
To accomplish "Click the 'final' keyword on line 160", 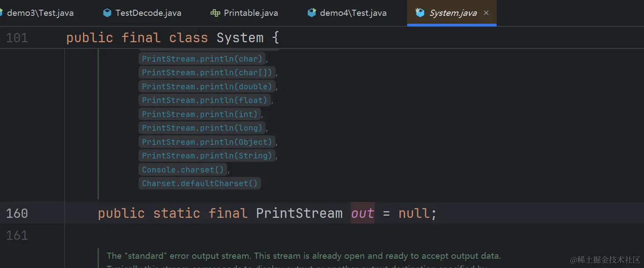I will coord(228,213).
